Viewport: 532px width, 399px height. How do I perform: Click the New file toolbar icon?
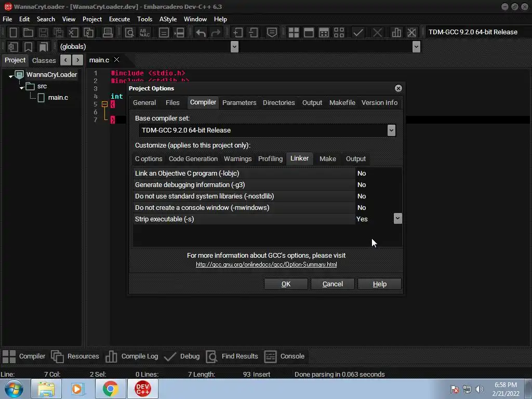click(13, 33)
